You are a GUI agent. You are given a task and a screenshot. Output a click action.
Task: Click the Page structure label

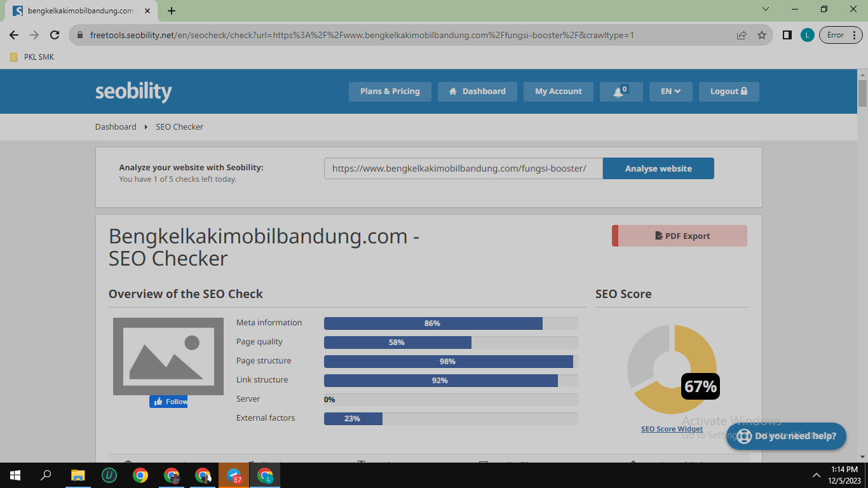click(x=264, y=361)
